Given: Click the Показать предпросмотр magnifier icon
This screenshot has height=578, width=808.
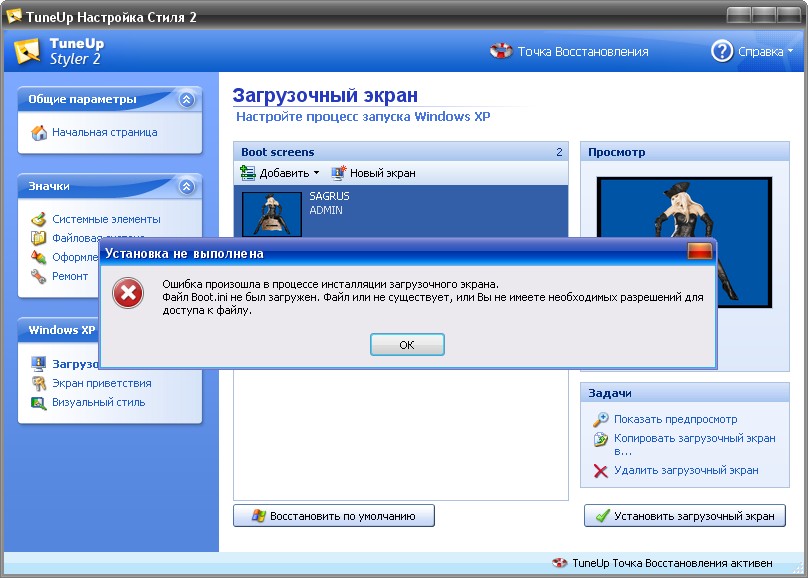Looking at the screenshot, I should (x=600, y=420).
